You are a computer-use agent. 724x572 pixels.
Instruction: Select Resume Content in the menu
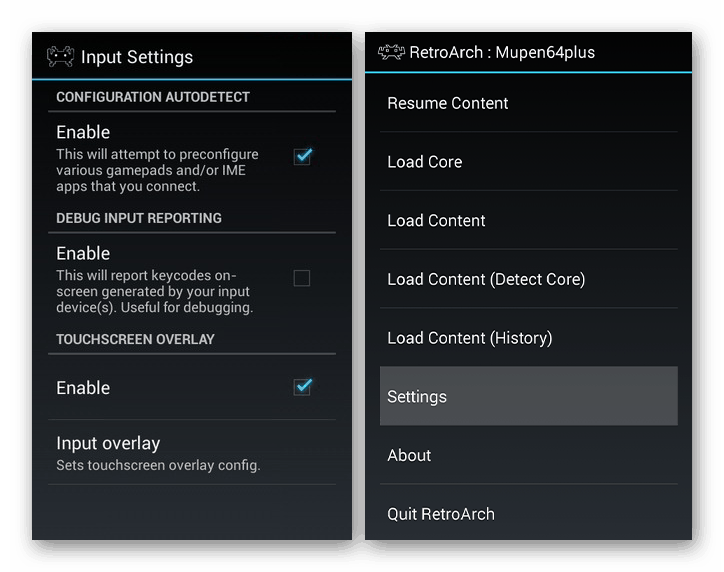(448, 103)
